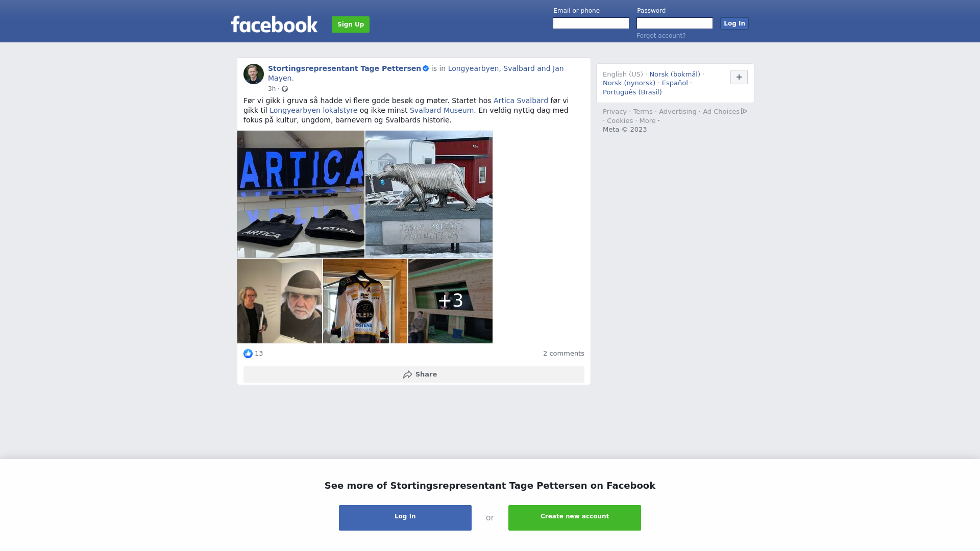Click the Email or phone field

(591, 23)
